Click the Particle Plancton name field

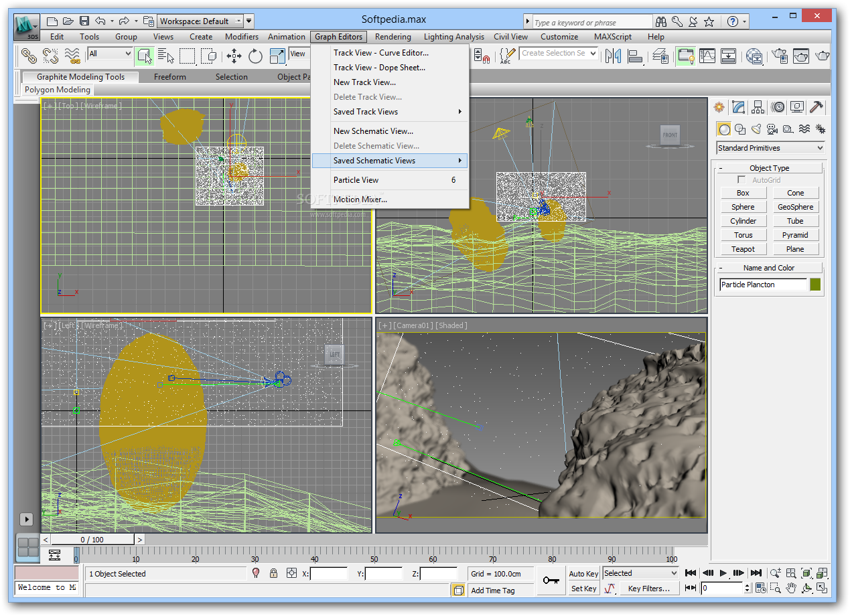[x=763, y=285]
